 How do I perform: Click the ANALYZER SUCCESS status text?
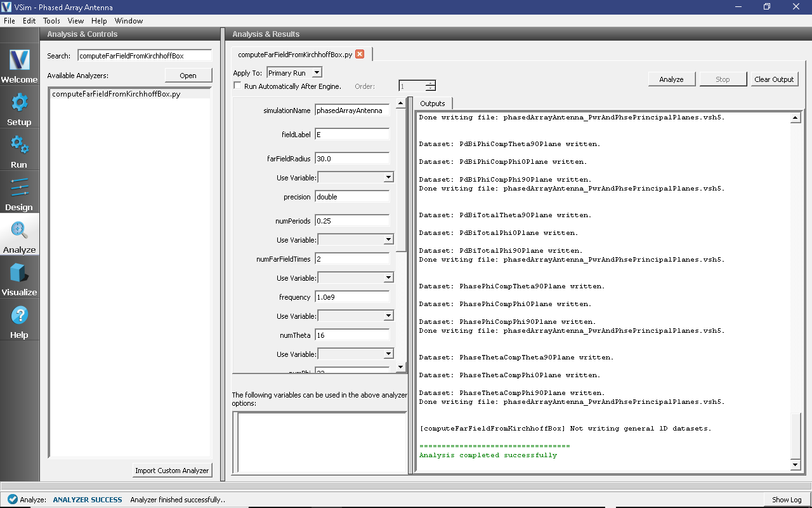pyautogui.click(x=88, y=500)
